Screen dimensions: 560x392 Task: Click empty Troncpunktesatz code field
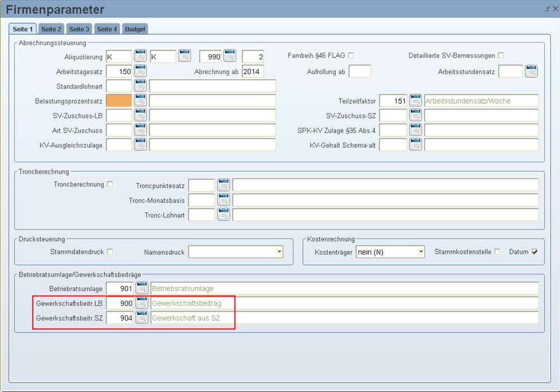click(x=202, y=185)
